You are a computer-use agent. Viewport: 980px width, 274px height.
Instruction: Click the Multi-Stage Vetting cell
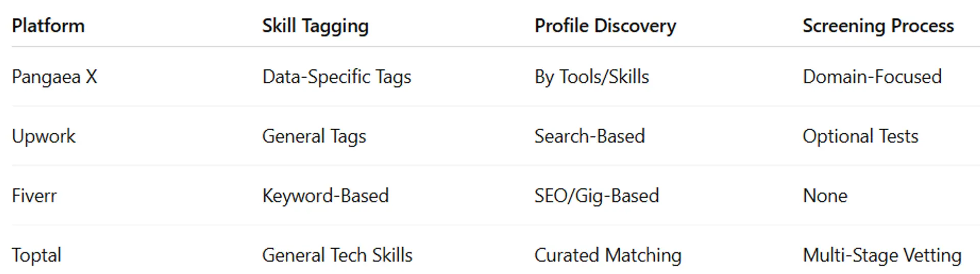point(881,255)
